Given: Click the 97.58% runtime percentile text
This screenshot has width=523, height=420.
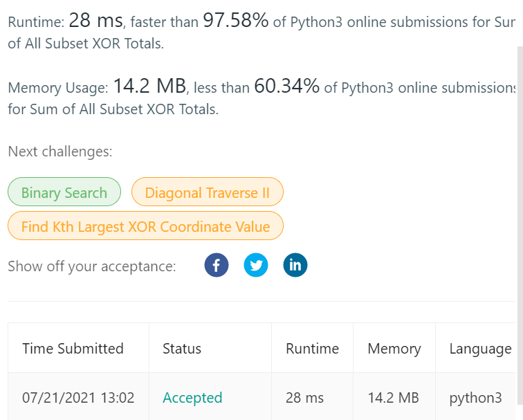Looking at the screenshot, I should pyautogui.click(x=235, y=20).
